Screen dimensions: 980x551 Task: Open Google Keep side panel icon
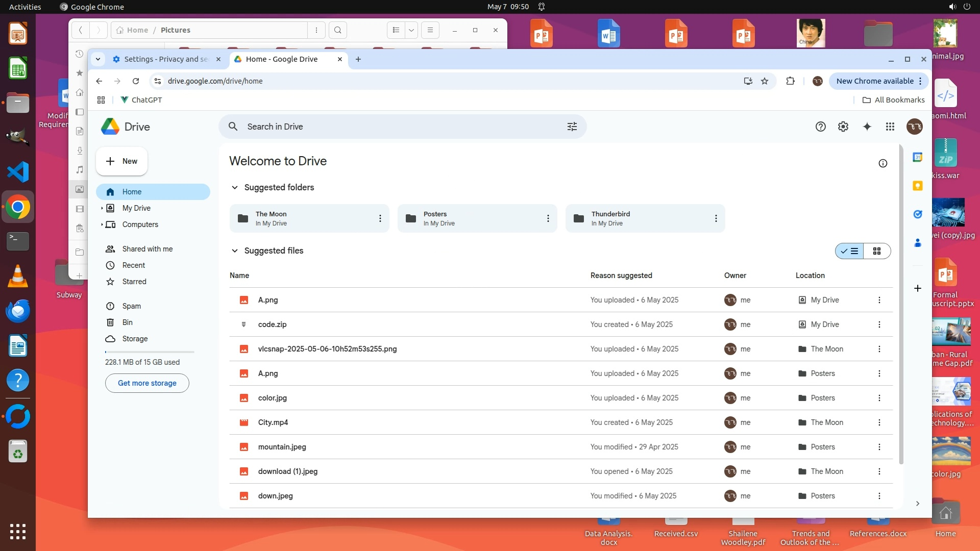pyautogui.click(x=917, y=186)
